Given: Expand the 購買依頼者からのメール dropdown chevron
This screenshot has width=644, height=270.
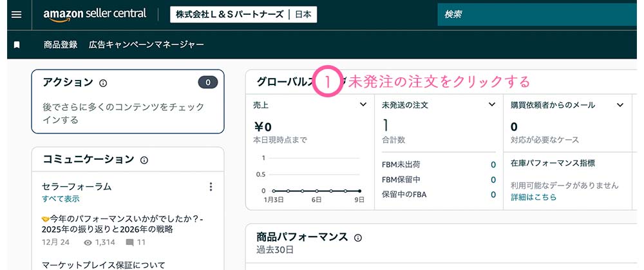Looking at the screenshot, I should tap(620, 104).
